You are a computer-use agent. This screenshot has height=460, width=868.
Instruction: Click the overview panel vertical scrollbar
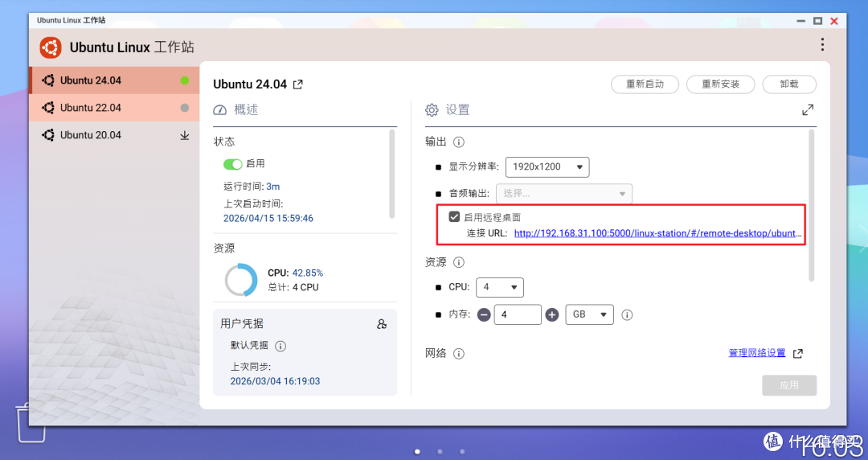(x=392, y=174)
